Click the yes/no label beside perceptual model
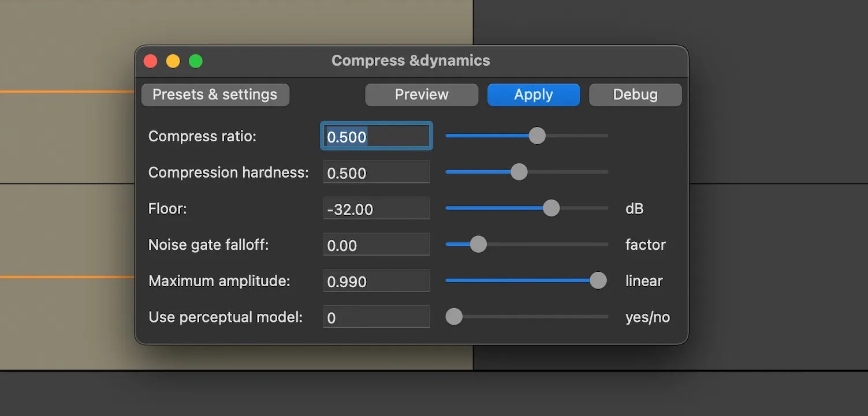 coord(647,316)
